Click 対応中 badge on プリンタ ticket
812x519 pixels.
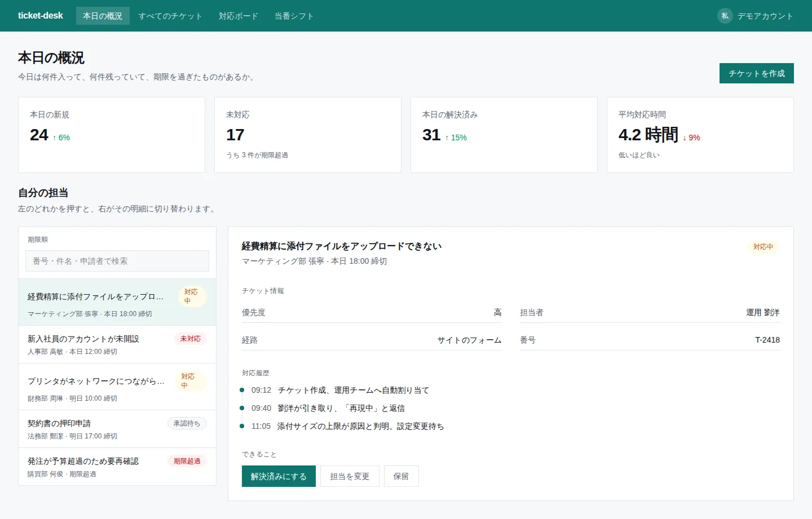191,381
